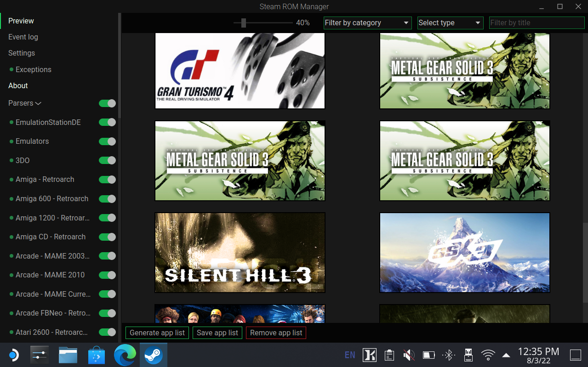The height and width of the screenshot is (367, 588).
Task: Click the Remove app list button
Action: 276,333
